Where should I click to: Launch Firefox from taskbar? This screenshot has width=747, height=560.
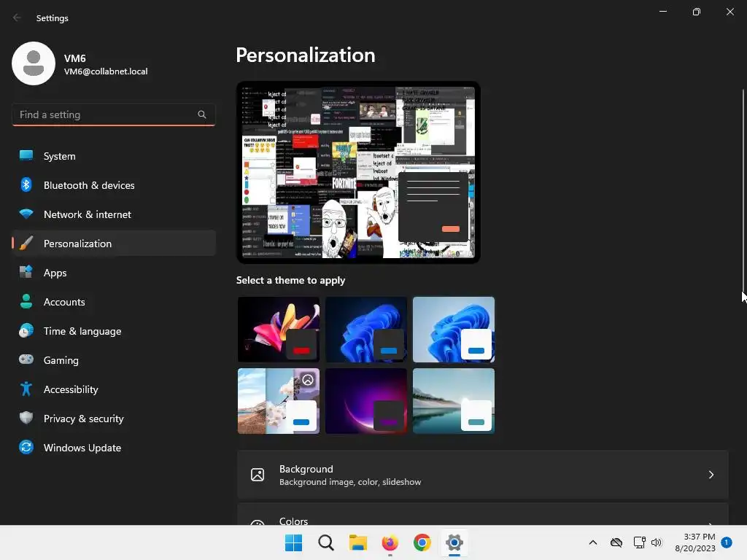point(390,542)
